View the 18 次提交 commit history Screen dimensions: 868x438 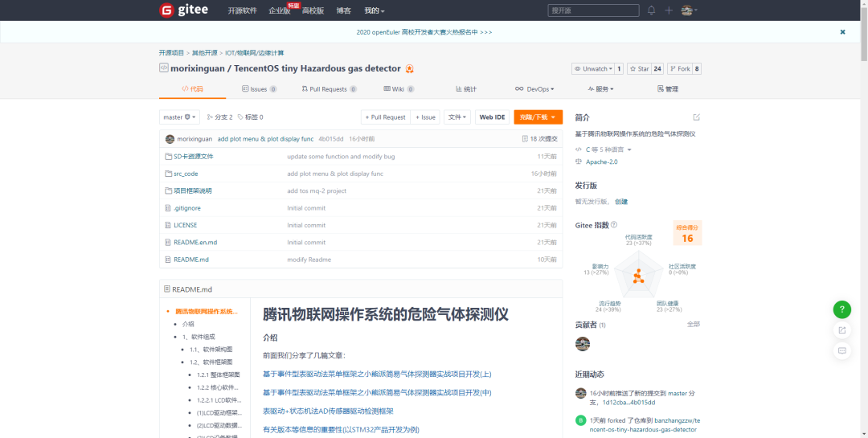(x=540, y=139)
